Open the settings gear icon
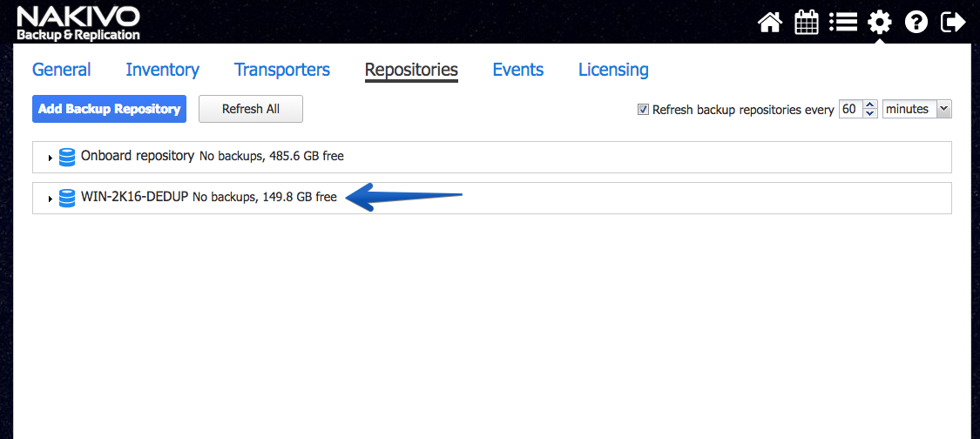 tap(880, 24)
